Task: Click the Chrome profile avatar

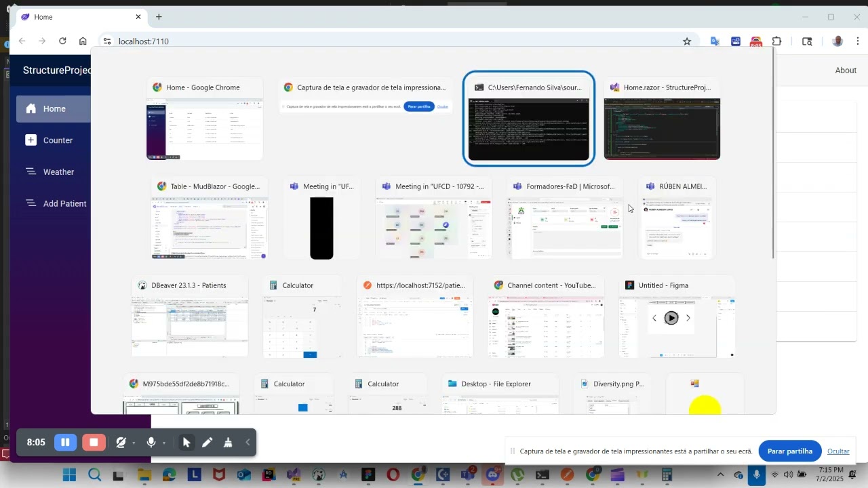Action: click(x=837, y=41)
